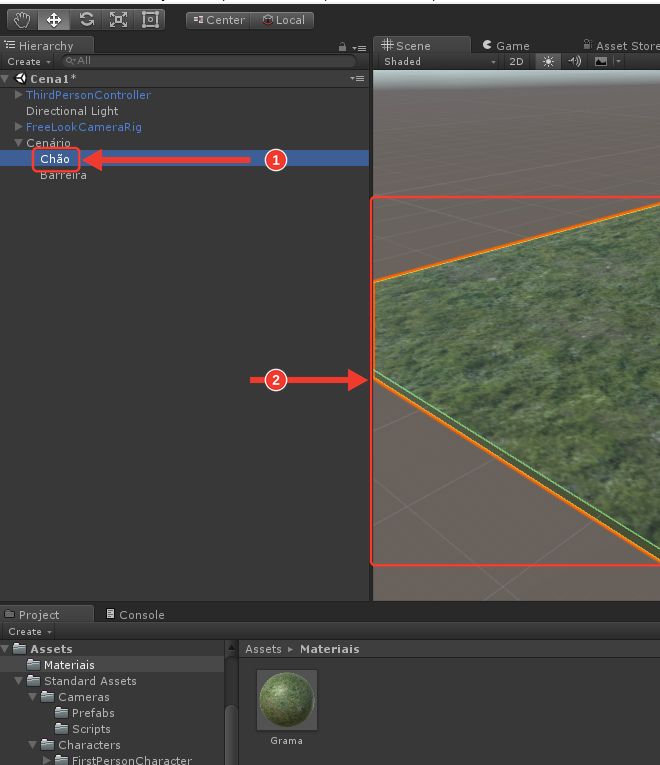
Task: Select FreeLookCameraRig in the Hierarchy
Action: 84,127
